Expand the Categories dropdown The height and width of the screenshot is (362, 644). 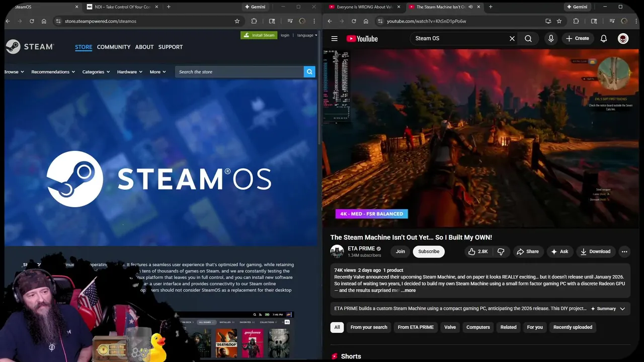click(96, 72)
